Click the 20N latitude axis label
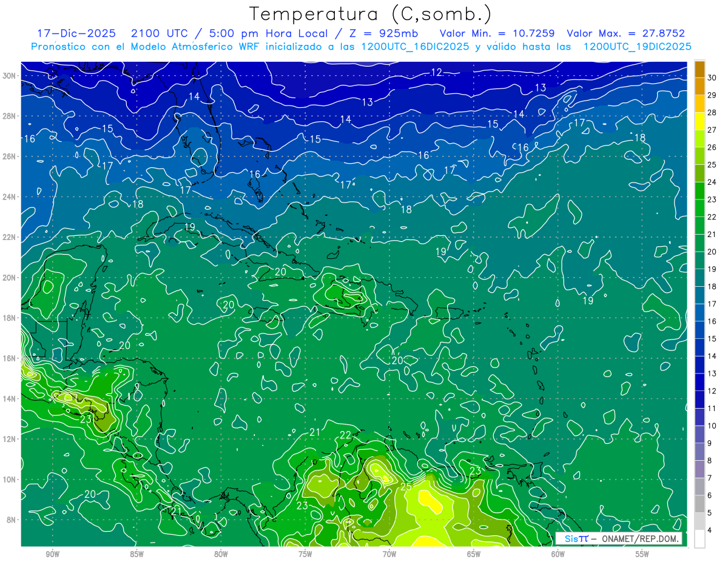 pyautogui.click(x=10, y=278)
